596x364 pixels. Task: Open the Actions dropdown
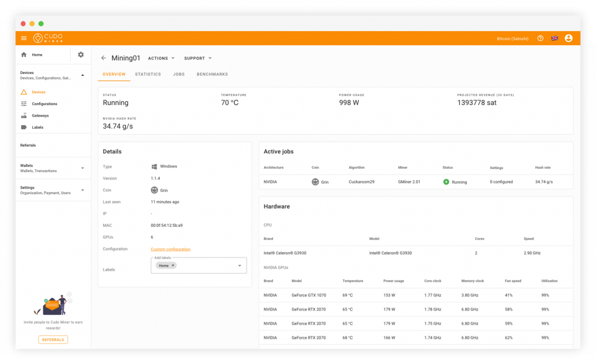pyautogui.click(x=161, y=58)
